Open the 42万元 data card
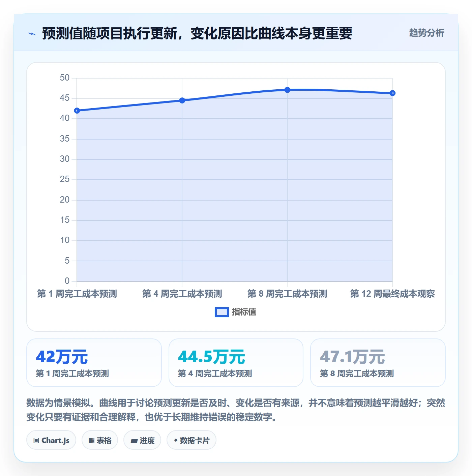This screenshot has height=476, width=472. pyautogui.click(x=94, y=363)
